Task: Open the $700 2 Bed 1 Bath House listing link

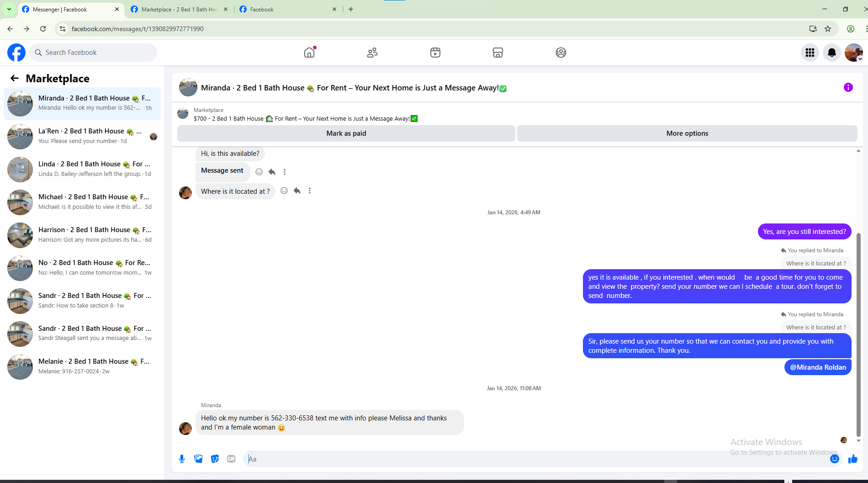Action: click(x=306, y=119)
